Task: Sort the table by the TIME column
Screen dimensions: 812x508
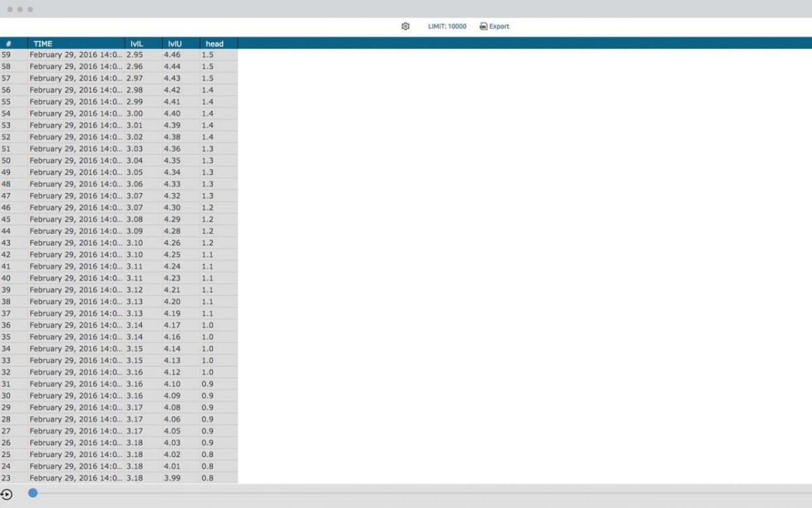Action: point(43,43)
